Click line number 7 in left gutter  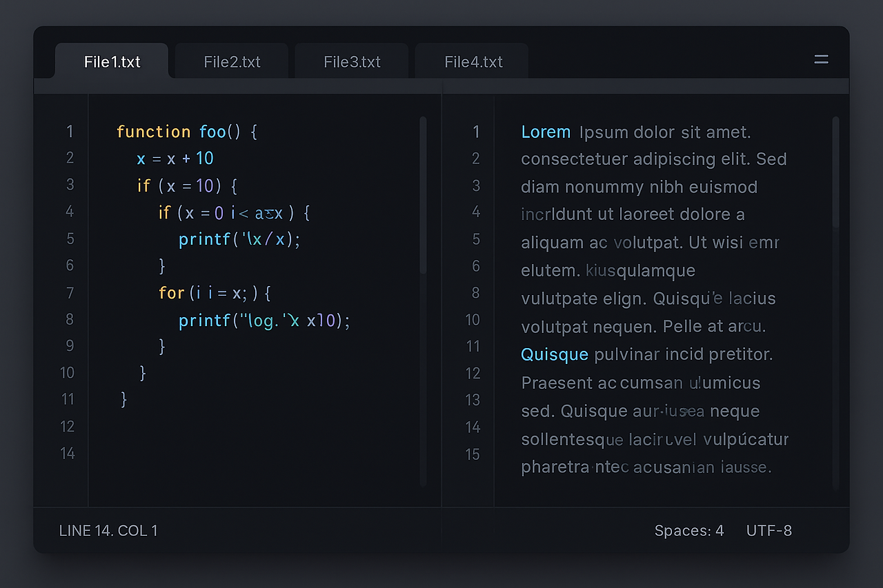pyautogui.click(x=70, y=293)
